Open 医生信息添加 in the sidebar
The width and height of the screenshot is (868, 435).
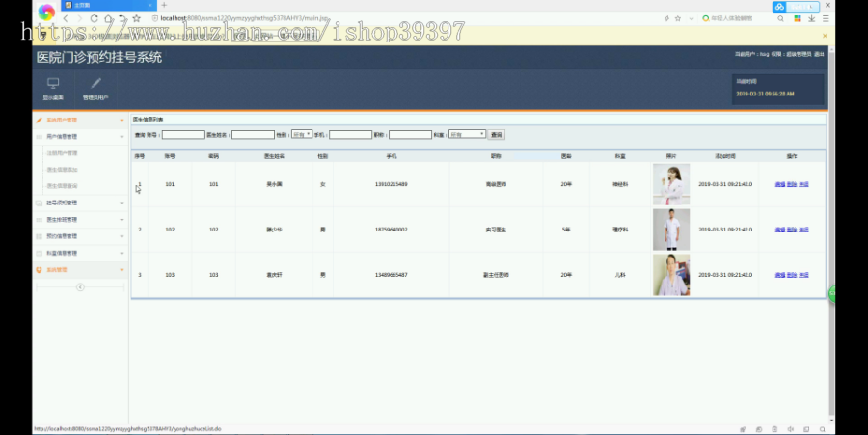[x=62, y=170]
